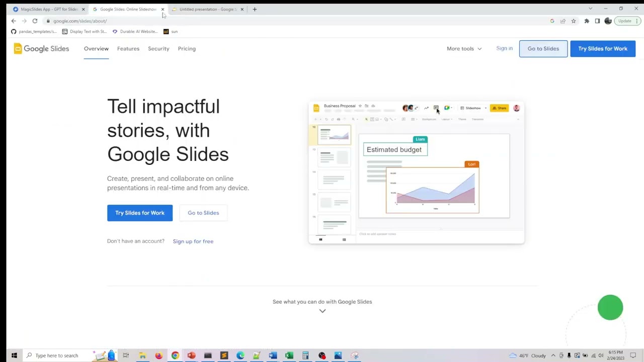Click Go to Slides in the header

[543, 49]
